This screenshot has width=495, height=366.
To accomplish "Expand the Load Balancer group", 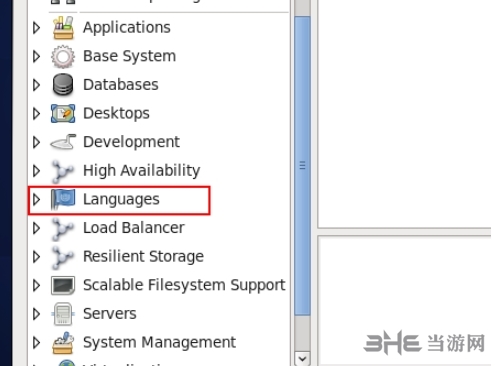I will point(37,228).
